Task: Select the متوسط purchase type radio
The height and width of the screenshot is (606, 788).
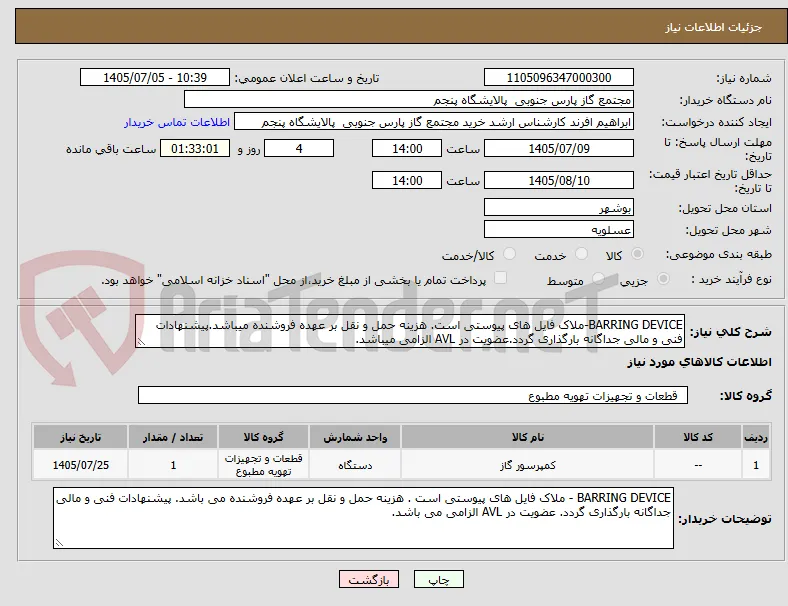Action: (x=598, y=279)
